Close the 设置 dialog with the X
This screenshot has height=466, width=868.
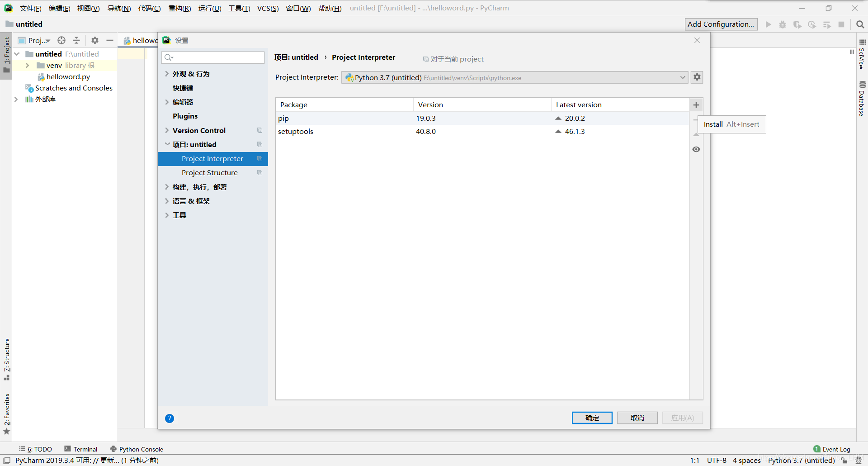click(697, 40)
